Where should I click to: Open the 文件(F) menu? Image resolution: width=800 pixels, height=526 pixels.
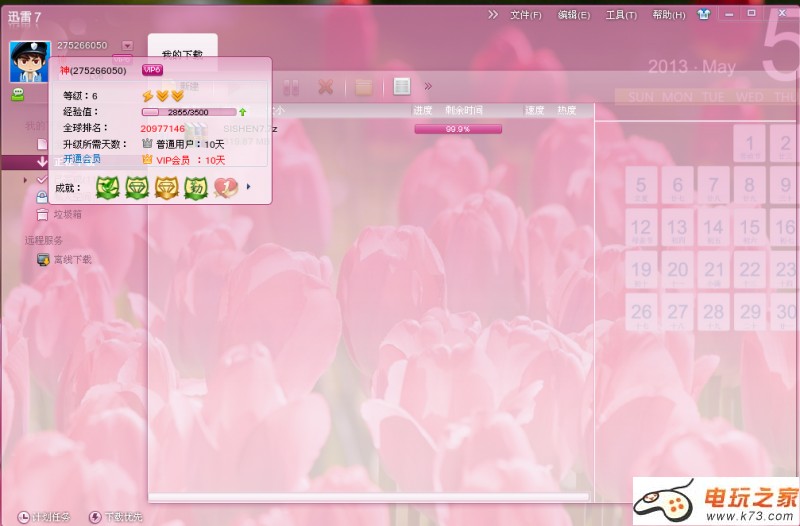525,15
